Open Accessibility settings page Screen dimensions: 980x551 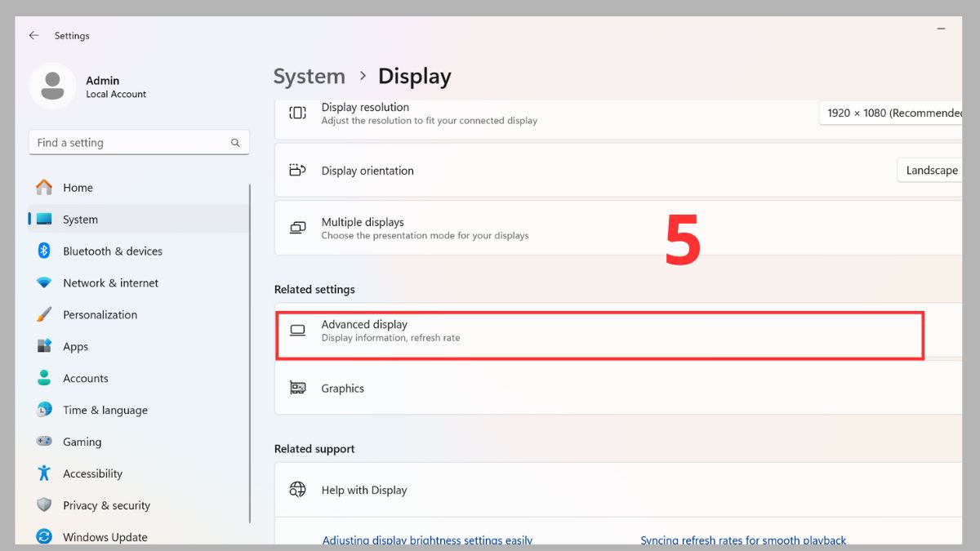point(139,474)
